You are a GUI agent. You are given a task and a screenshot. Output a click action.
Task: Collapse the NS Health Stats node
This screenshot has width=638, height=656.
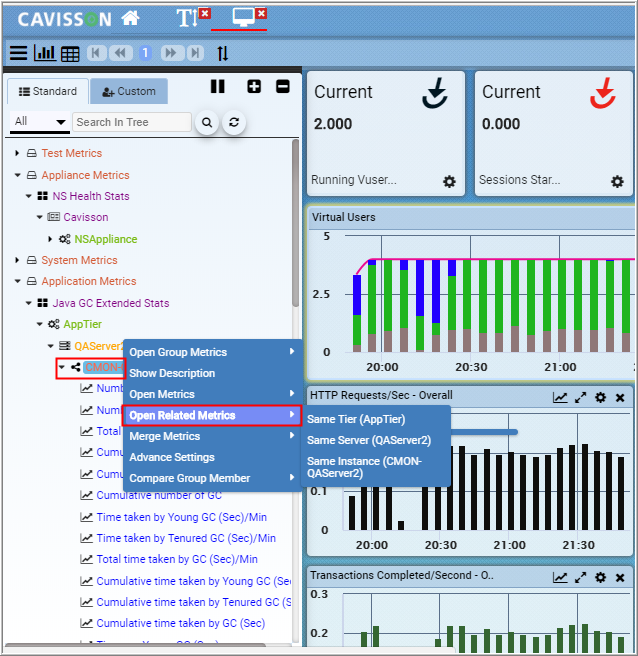pyautogui.click(x=28, y=196)
